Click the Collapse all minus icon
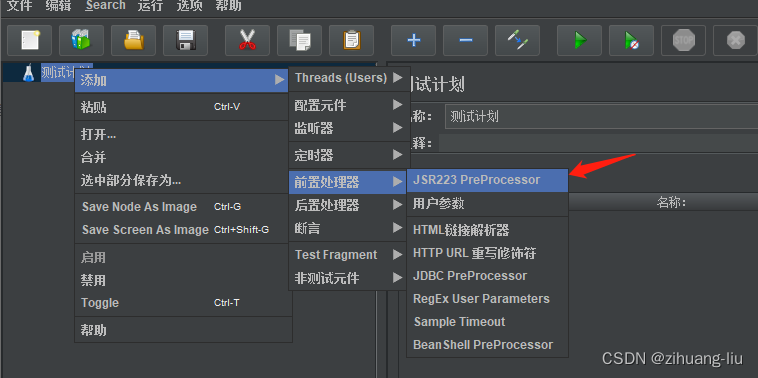Image resolution: width=758 pixels, height=378 pixels. coord(466,40)
